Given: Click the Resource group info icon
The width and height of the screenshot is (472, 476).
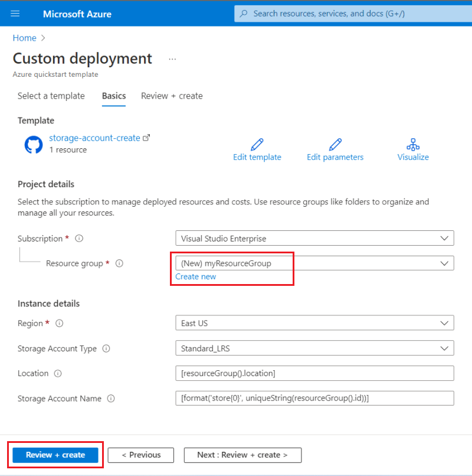Looking at the screenshot, I should tap(119, 263).
